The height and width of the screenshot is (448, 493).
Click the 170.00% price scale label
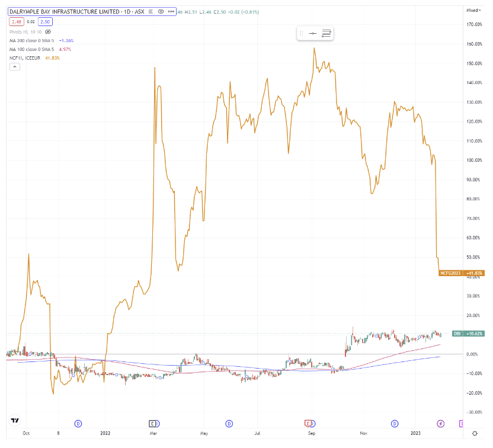(x=474, y=24)
